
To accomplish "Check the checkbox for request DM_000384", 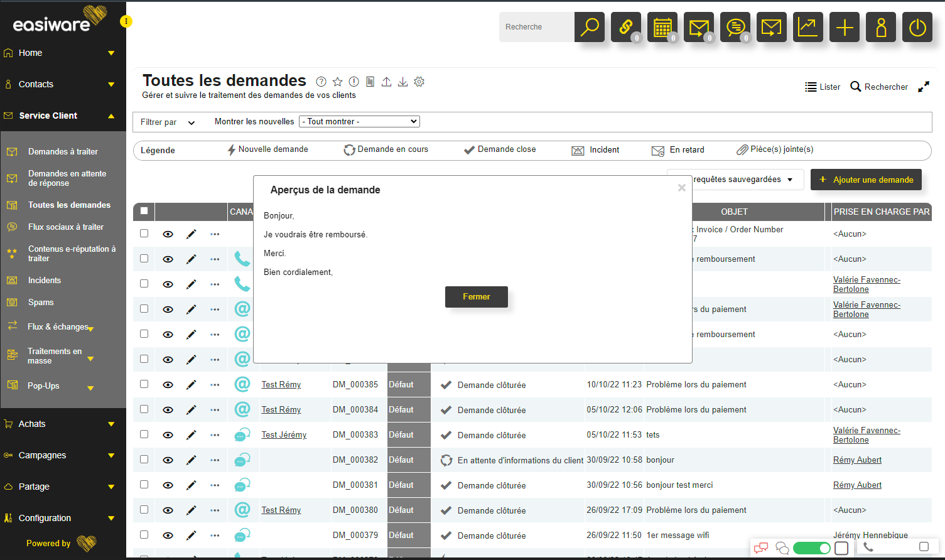I will [144, 409].
